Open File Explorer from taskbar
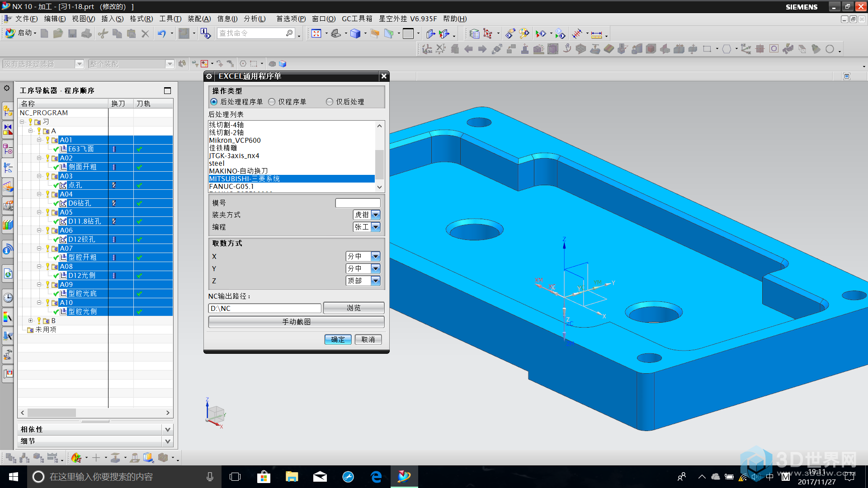 pos(292,477)
